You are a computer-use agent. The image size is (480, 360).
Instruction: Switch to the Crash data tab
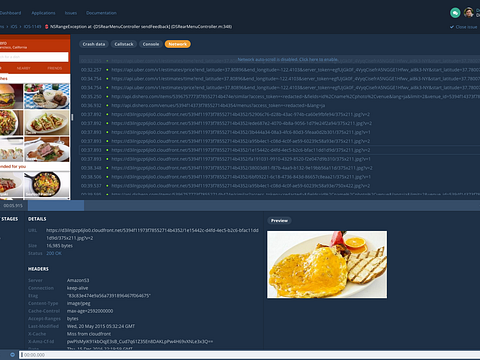(94, 44)
